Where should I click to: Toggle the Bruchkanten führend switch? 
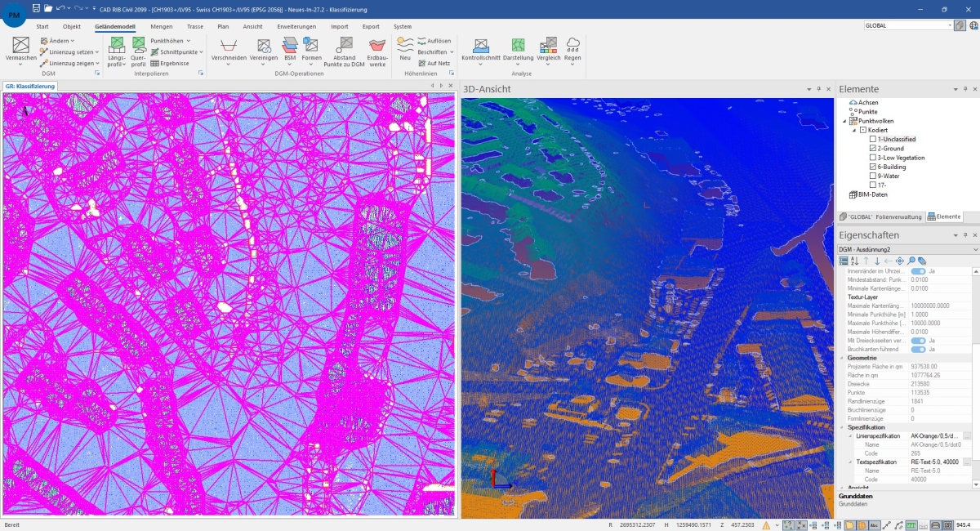[x=918, y=349]
